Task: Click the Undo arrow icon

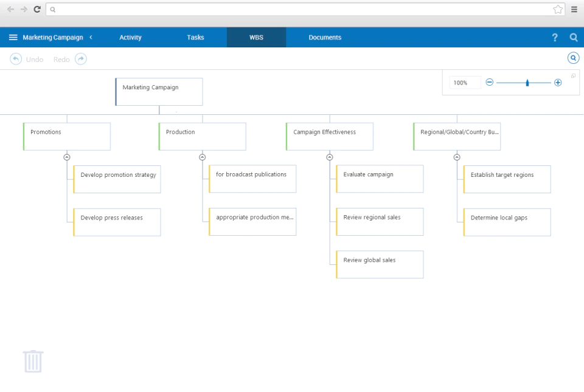Action: point(16,59)
